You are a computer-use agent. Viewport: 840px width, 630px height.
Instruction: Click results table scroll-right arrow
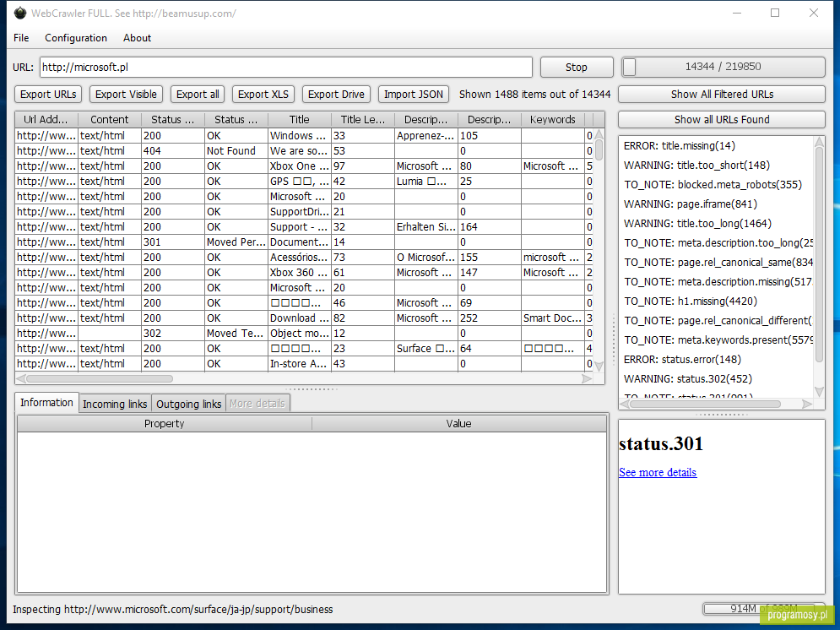coord(587,378)
